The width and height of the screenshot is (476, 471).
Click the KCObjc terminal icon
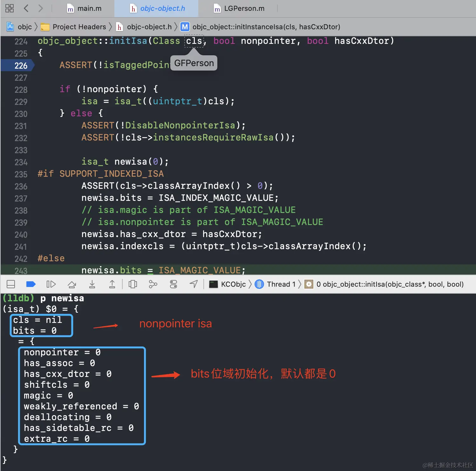(x=213, y=284)
